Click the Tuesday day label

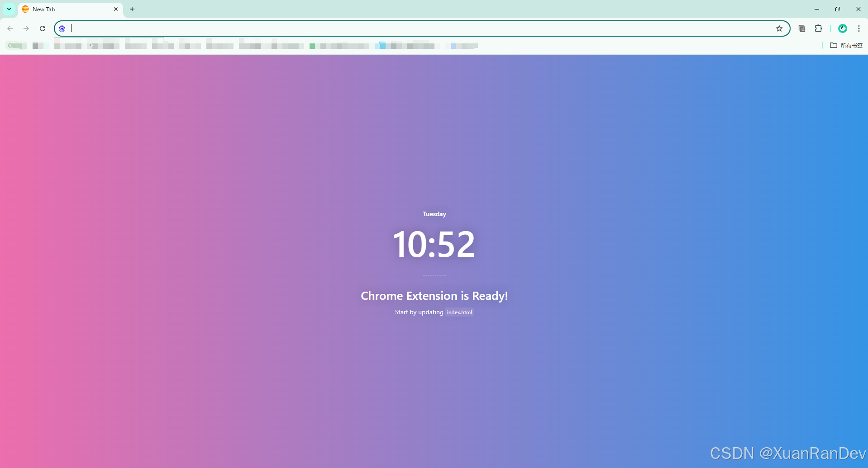coord(434,214)
